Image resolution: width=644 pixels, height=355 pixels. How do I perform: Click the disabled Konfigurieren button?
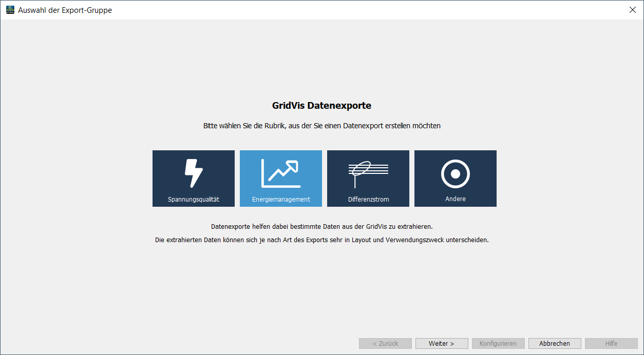[x=498, y=344]
